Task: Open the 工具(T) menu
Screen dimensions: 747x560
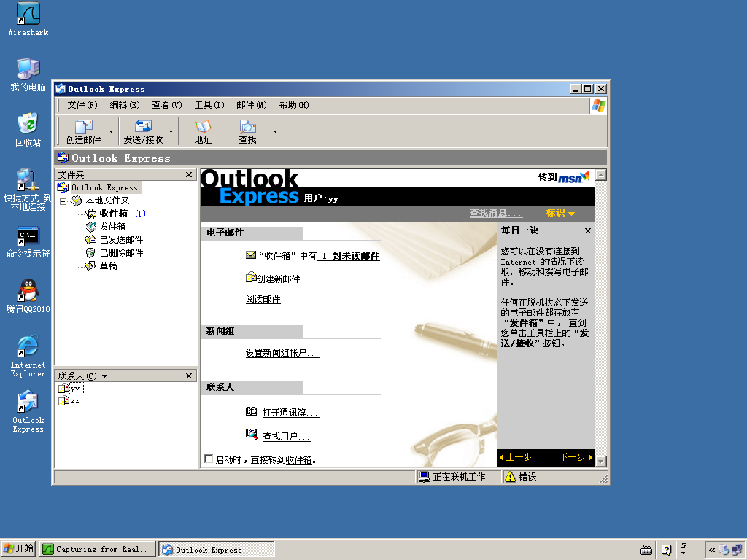Action: tap(209, 105)
